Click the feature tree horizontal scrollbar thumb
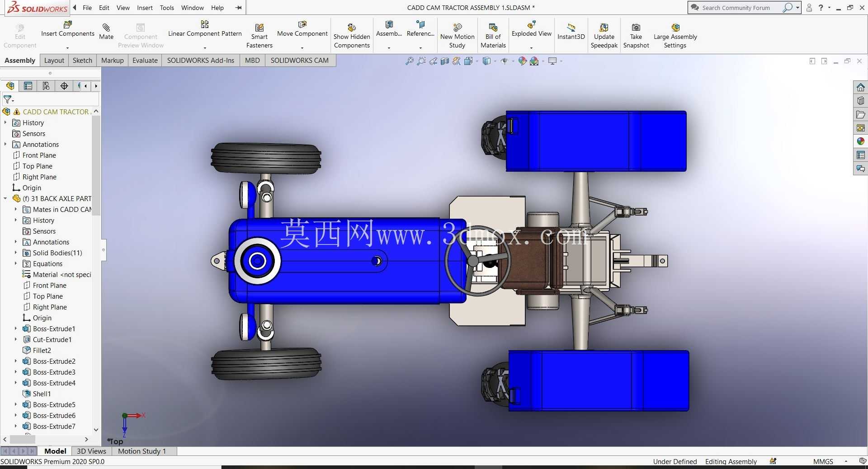The image size is (868, 469). click(x=23, y=439)
